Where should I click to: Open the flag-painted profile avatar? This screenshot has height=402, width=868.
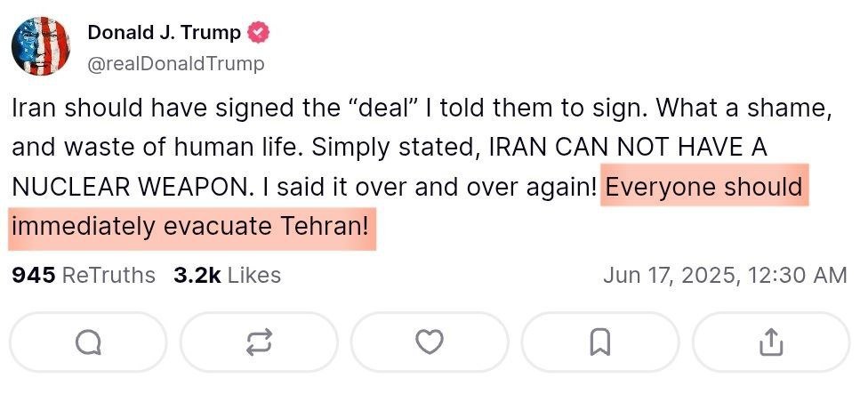click(x=40, y=46)
